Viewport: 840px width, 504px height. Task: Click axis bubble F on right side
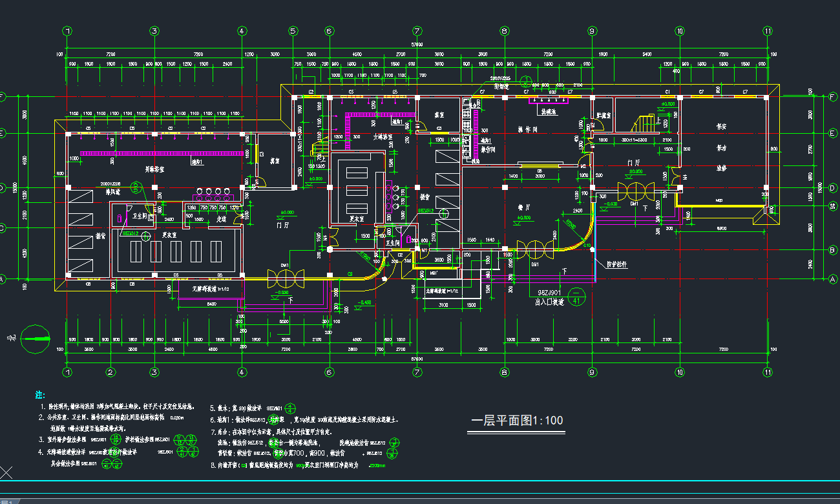pyautogui.click(x=833, y=96)
